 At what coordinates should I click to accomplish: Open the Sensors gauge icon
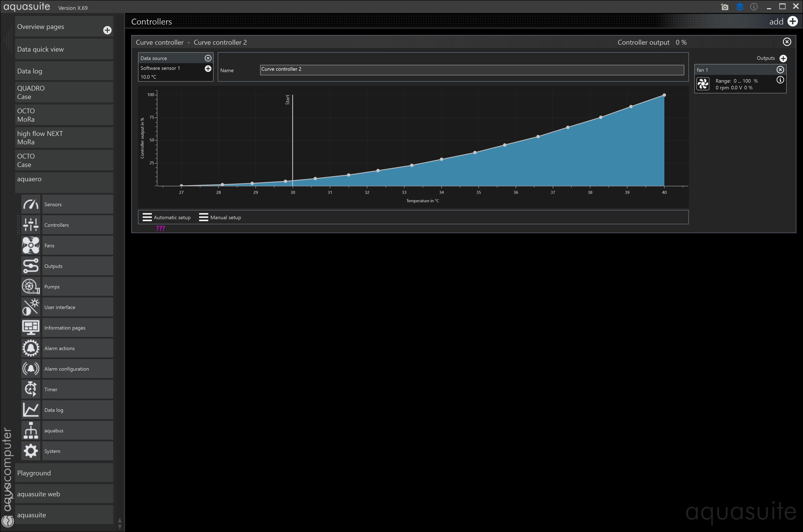[x=31, y=204]
